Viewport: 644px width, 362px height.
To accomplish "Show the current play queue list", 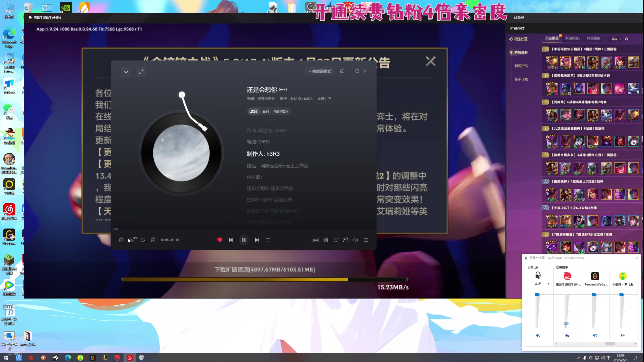I will point(366,240).
